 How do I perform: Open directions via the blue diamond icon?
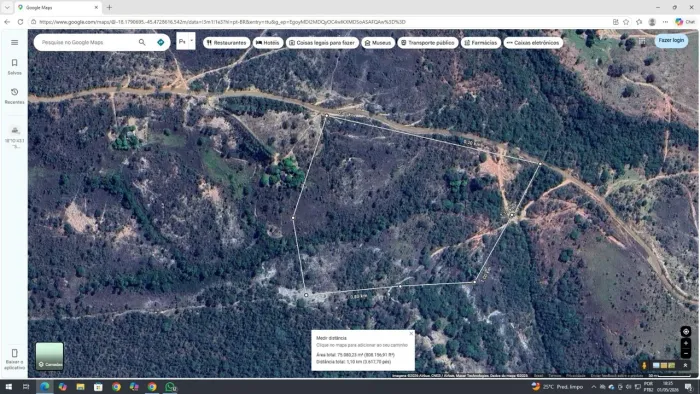tap(161, 42)
